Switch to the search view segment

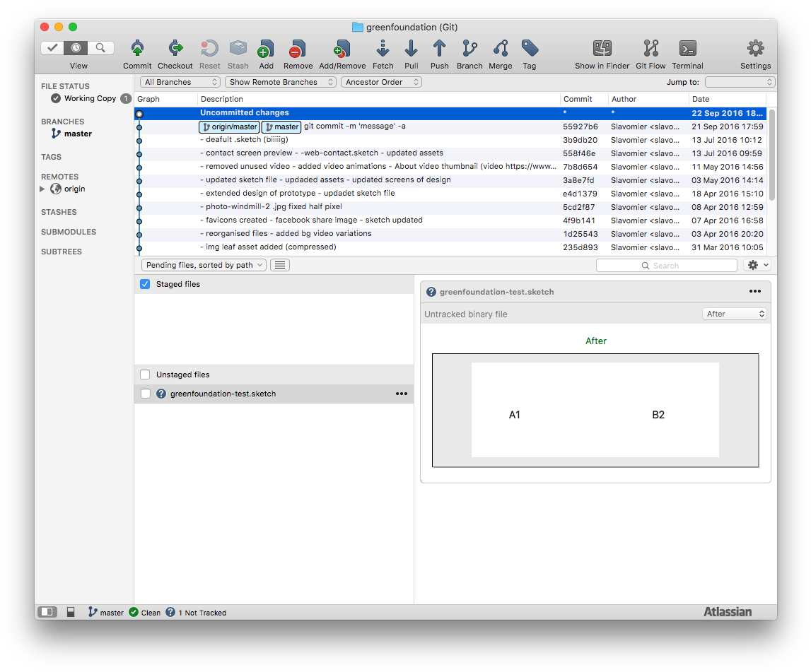coord(101,48)
